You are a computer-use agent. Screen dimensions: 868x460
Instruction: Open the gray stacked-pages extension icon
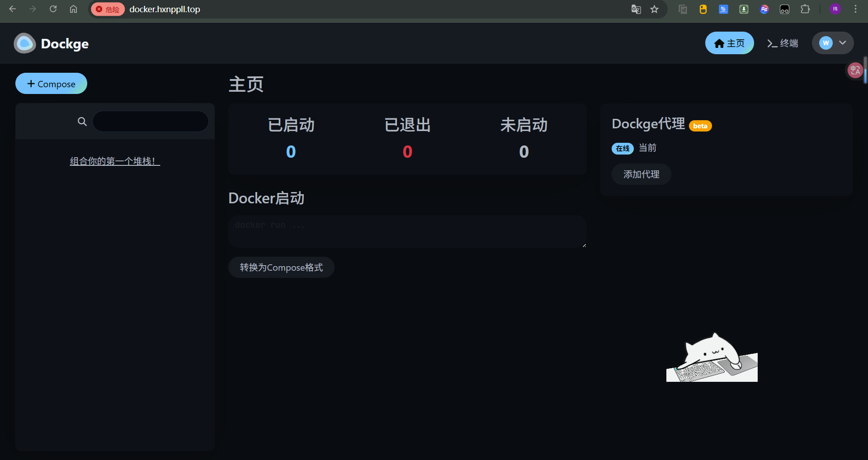pos(683,9)
